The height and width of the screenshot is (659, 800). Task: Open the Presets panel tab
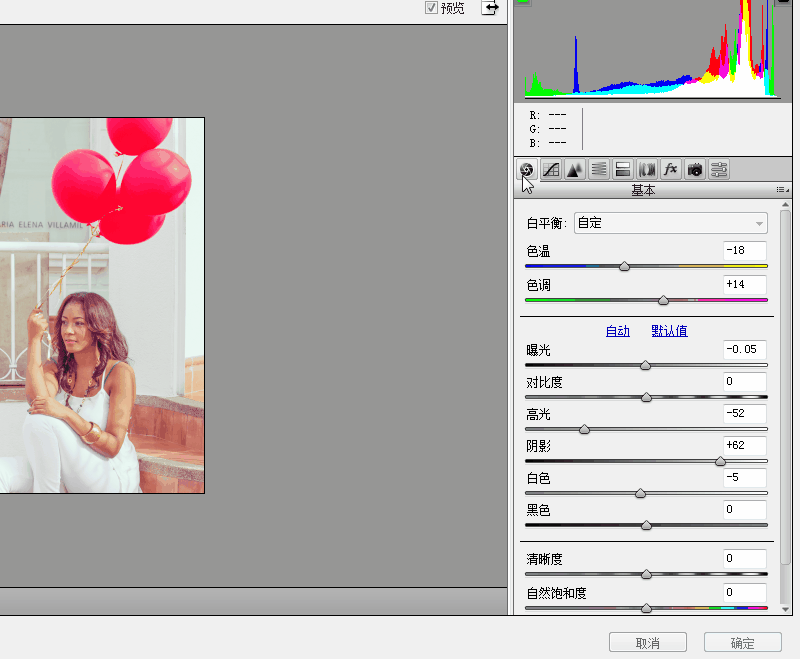point(719,169)
